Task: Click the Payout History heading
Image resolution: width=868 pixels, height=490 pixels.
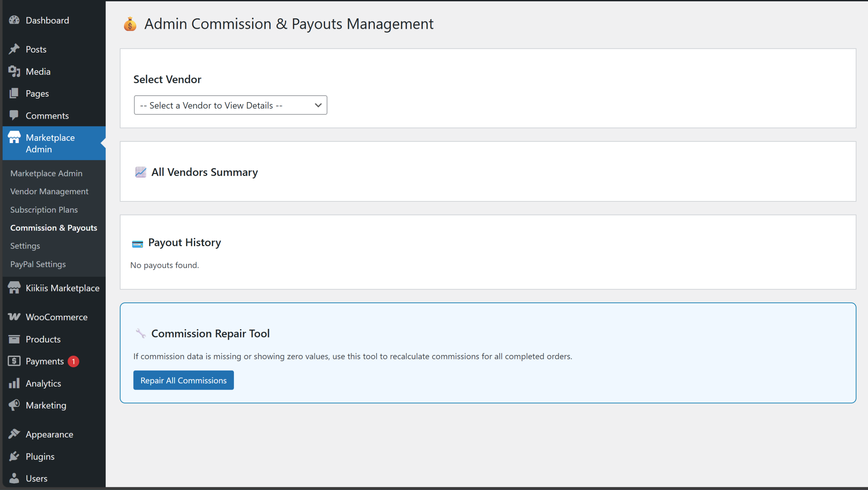Action: point(184,242)
